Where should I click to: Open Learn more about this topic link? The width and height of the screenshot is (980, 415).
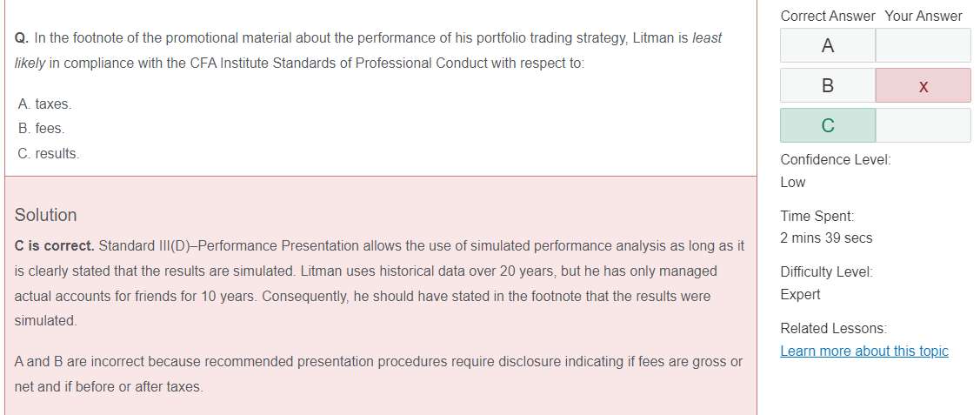(863, 351)
